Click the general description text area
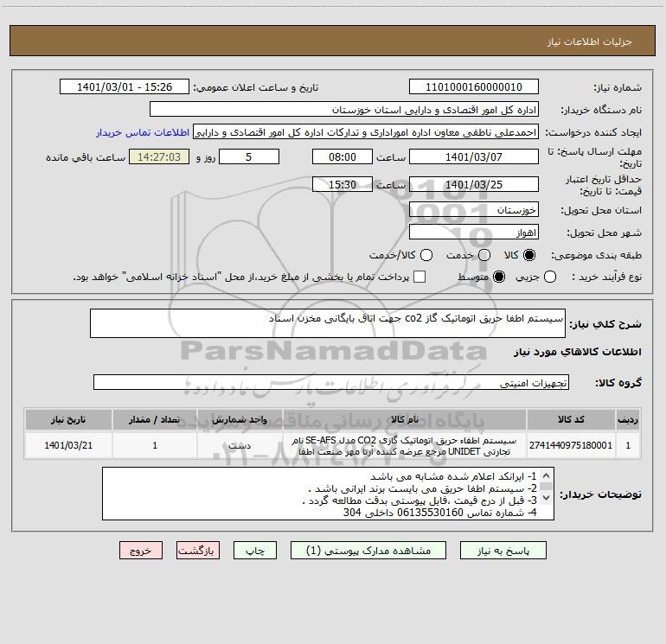 click(328, 323)
